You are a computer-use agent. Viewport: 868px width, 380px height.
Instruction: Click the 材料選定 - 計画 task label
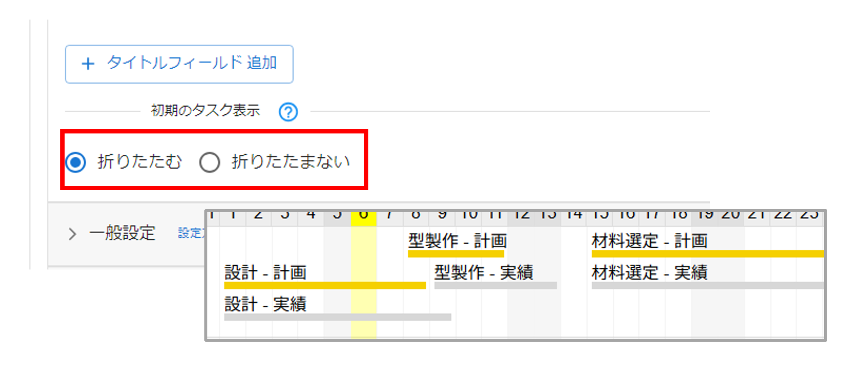coord(650,241)
